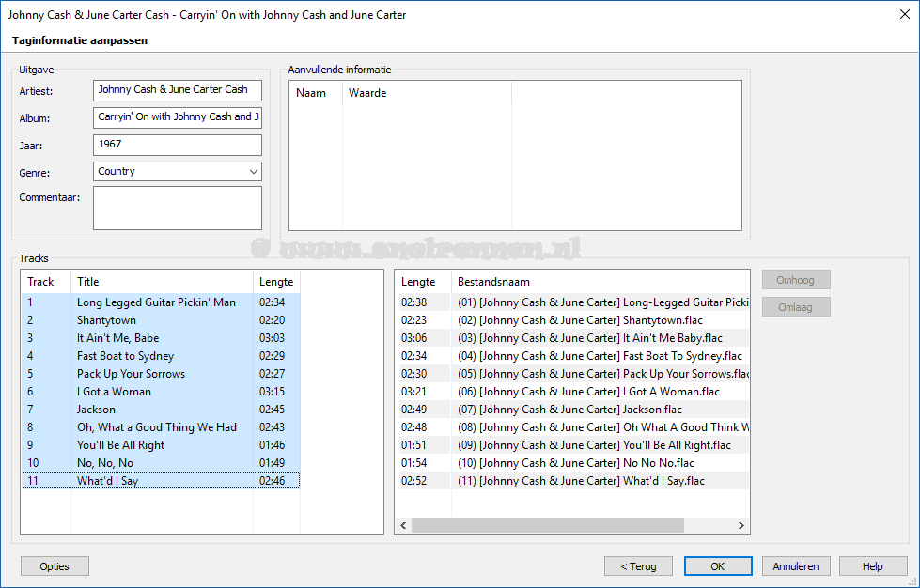
Task: Select the 'Shantytown' track title
Action: pos(106,320)
